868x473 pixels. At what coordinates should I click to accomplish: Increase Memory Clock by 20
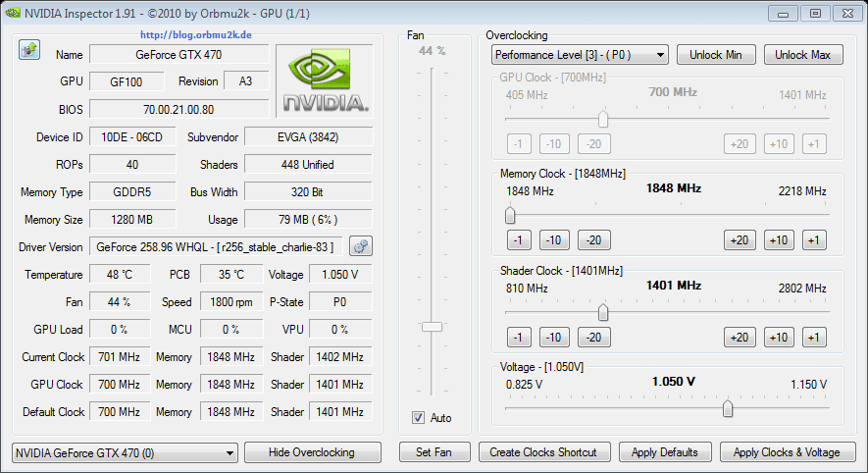click(x=740, y=240)
